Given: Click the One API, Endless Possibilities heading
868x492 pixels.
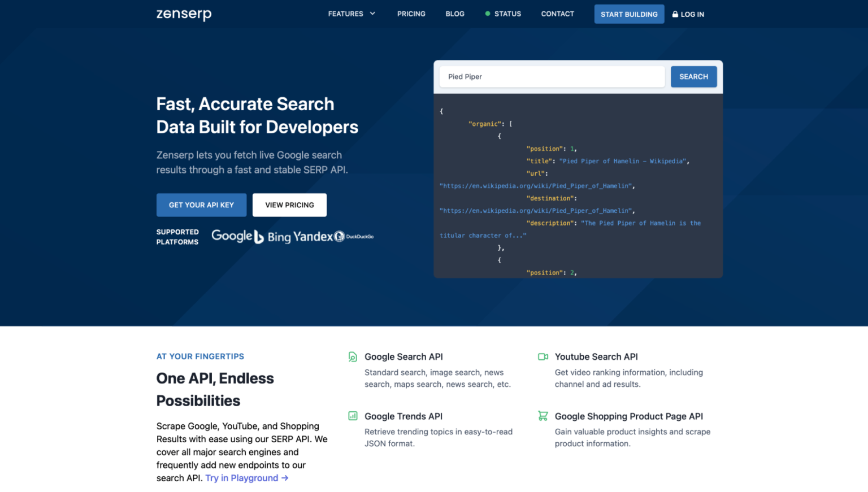Looking at the screenshot, I should [x=215, y=389].
